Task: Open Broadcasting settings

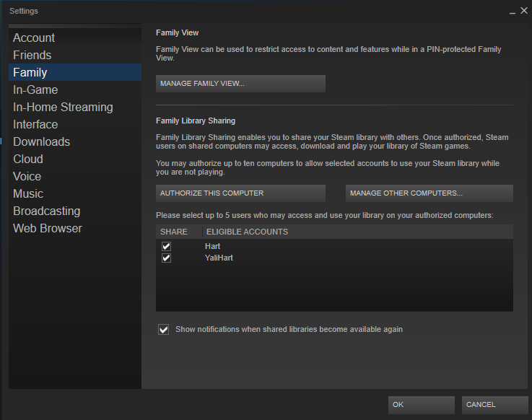Action: click(x=75, y=211)
